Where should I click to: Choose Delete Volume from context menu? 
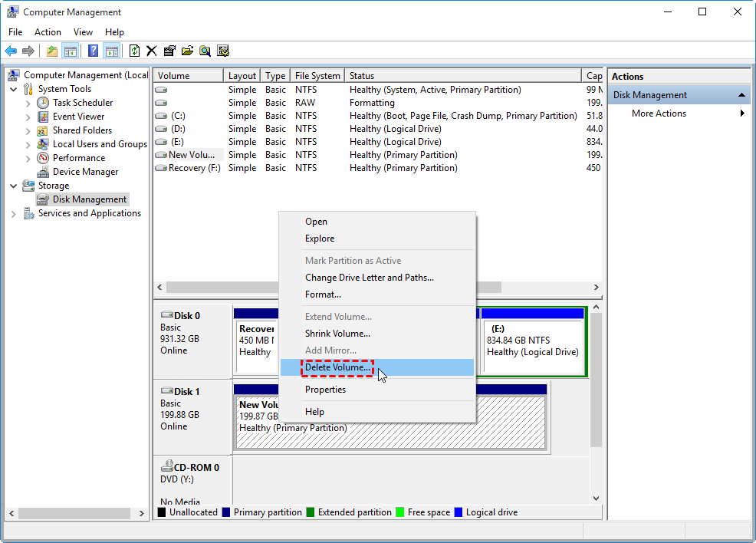[338, 367]
